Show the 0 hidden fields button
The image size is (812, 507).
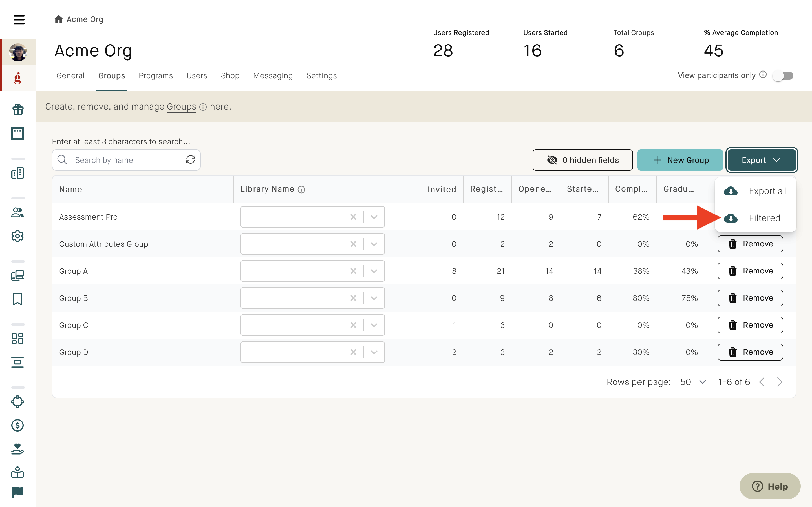click(x=582, y=160)
